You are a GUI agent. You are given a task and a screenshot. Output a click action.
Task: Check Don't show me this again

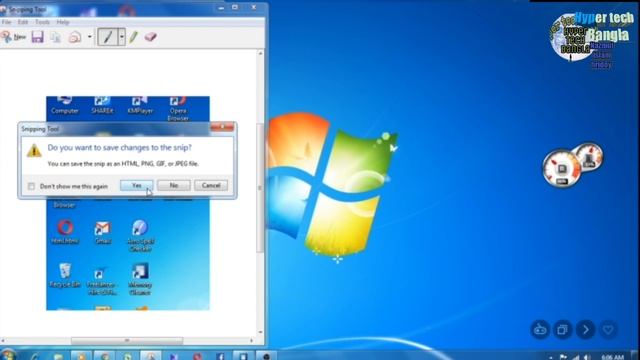click(31, 187)
